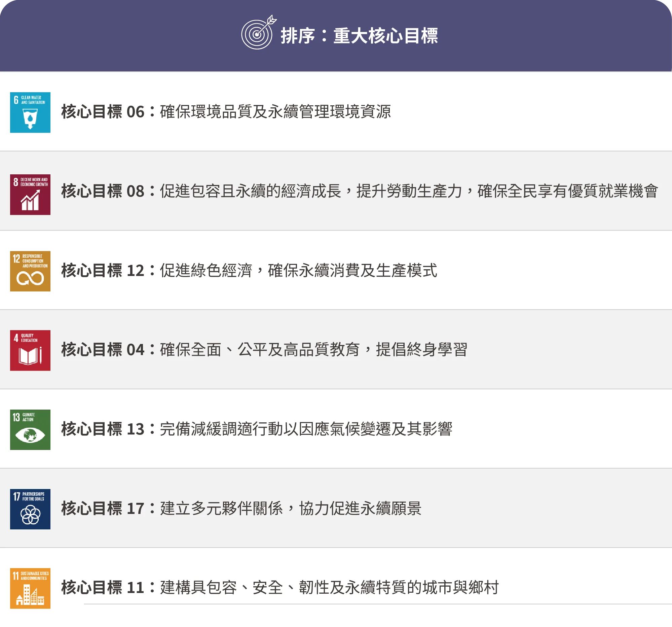This screenshot has width=672, height=627.
Task: Click the text 完備減緩調適行動以因應氣候變遷及其影響
Action: (306, 429)
